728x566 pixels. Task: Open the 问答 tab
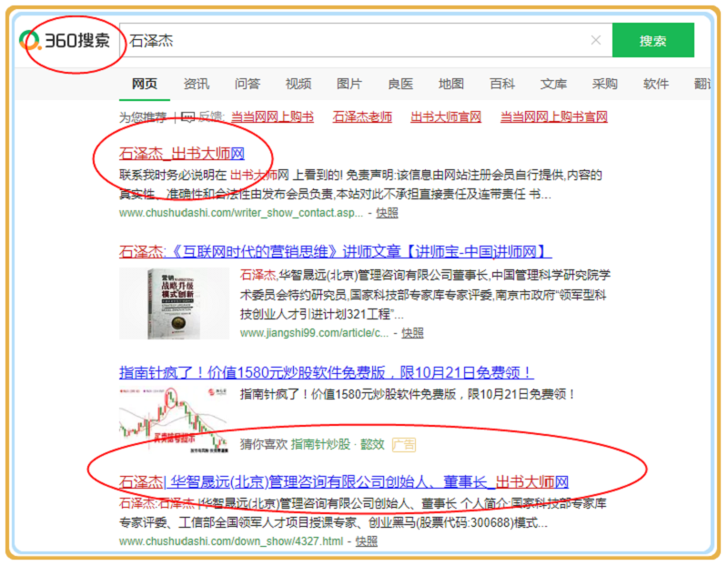(247, 84)
